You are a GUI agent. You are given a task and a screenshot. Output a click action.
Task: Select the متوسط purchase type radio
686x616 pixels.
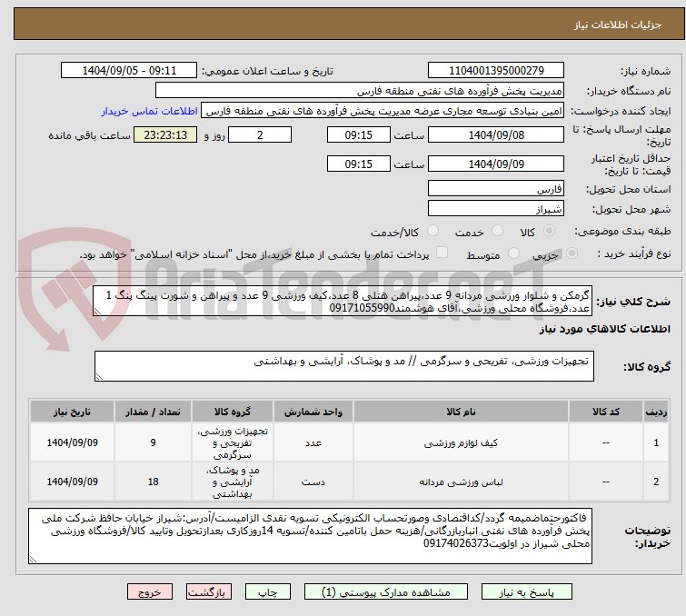(513, 253)
